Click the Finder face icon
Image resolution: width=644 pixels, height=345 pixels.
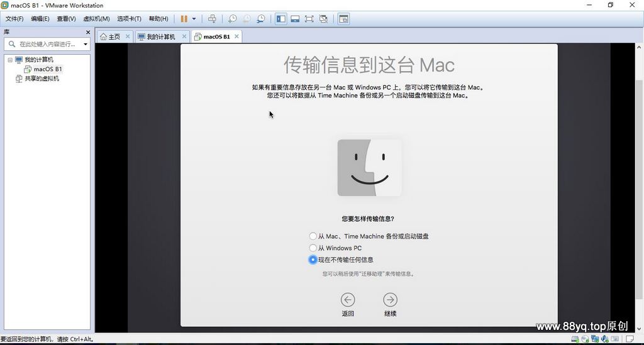point(369,167)
